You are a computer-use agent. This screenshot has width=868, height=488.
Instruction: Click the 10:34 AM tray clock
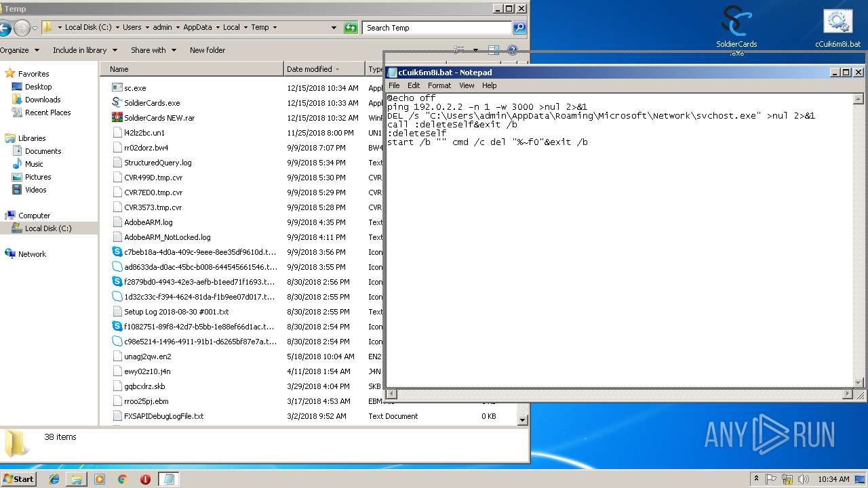click(x=833, y=479)
